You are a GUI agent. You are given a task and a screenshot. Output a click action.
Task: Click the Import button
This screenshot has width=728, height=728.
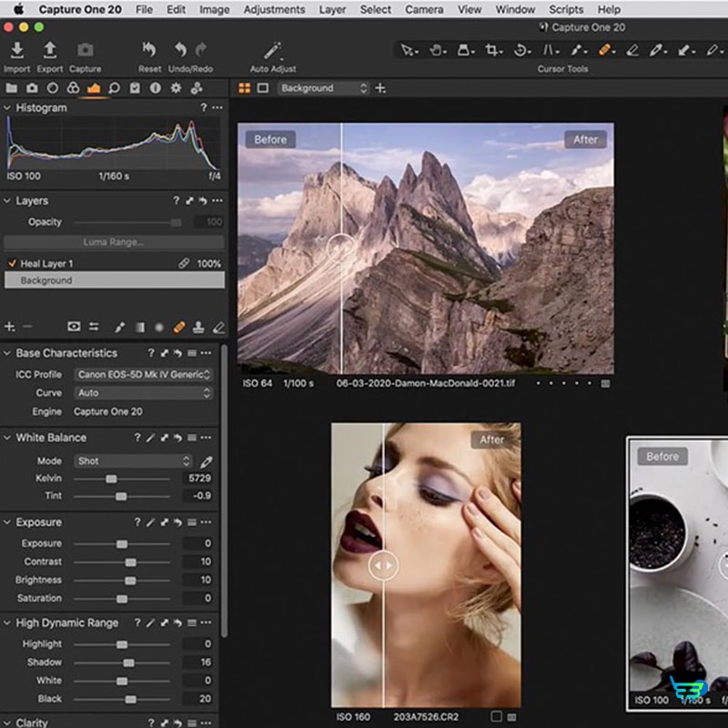[17, 57]
